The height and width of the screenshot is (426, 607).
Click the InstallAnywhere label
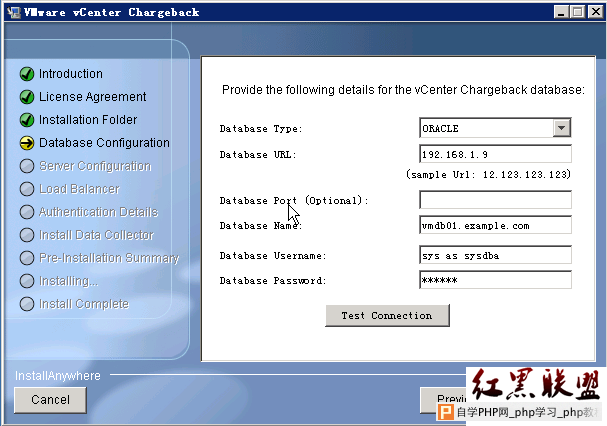tap(58, 376)
